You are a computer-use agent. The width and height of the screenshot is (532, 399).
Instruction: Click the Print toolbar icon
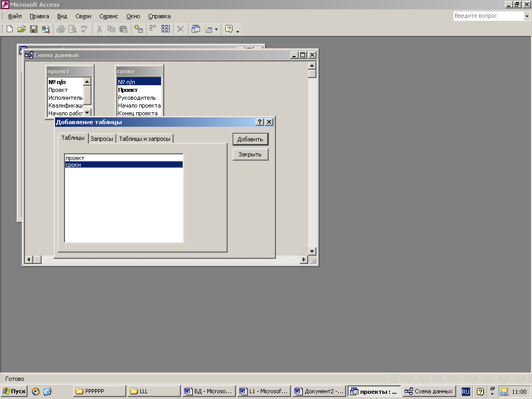click(x=61, y=29)
